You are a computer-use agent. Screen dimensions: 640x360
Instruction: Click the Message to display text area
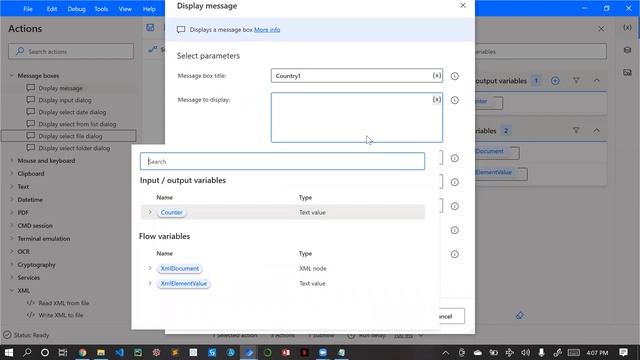pyautogui.click(x=356, y=118)
